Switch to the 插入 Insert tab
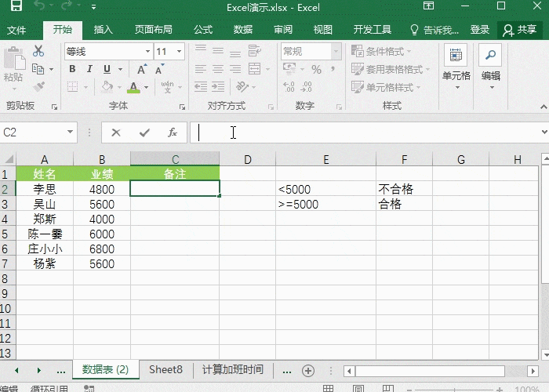The image size is (549, 392). (104, 30)
